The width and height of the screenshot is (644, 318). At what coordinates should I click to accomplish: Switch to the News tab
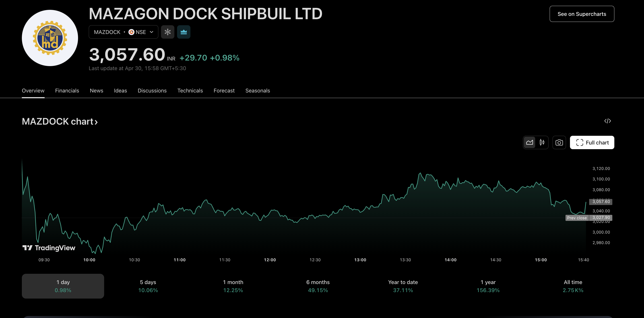(x=97, y=91)
